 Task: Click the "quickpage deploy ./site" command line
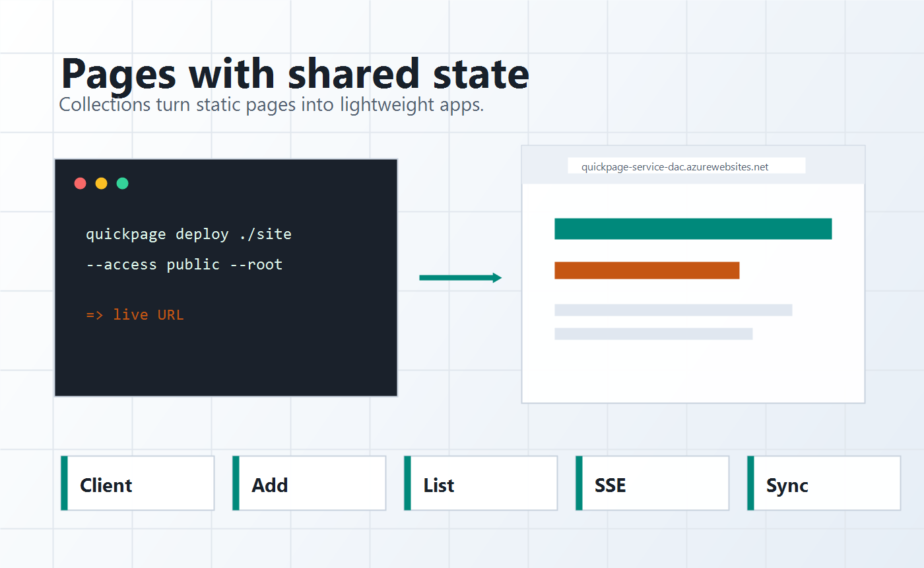point(189,234)
